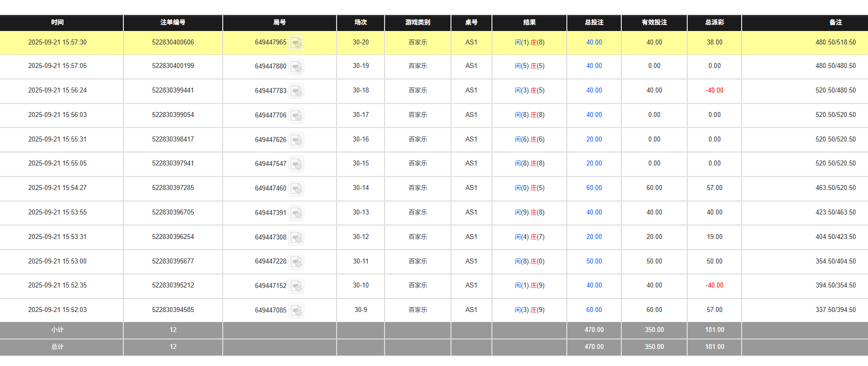The height and width of the screenshot is (366, 868).
Task: View video replay for round 649447085
Action: (297, 310)
